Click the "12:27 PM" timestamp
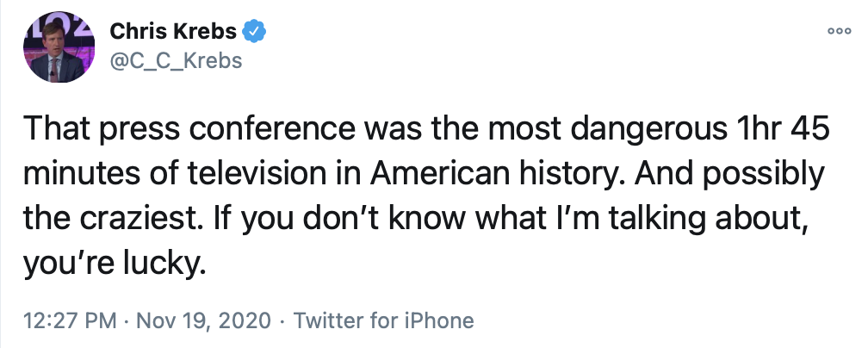The width and height of the screenshot is (868, 348). [70, 321]
